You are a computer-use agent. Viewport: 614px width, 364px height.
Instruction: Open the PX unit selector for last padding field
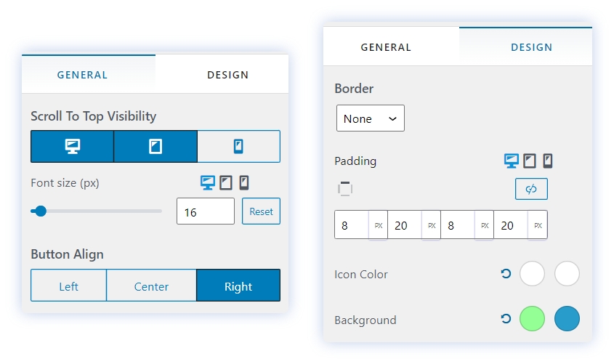click(x=538, y=225)
